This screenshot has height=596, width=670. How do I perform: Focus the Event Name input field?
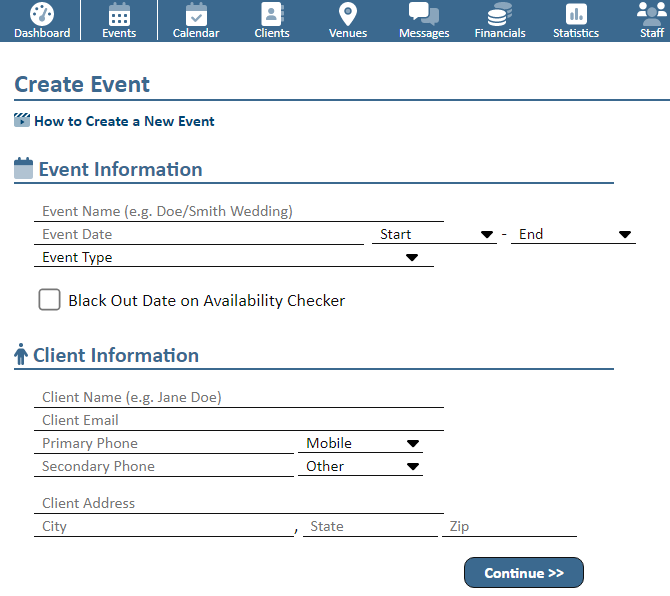(x=238, y=212)
